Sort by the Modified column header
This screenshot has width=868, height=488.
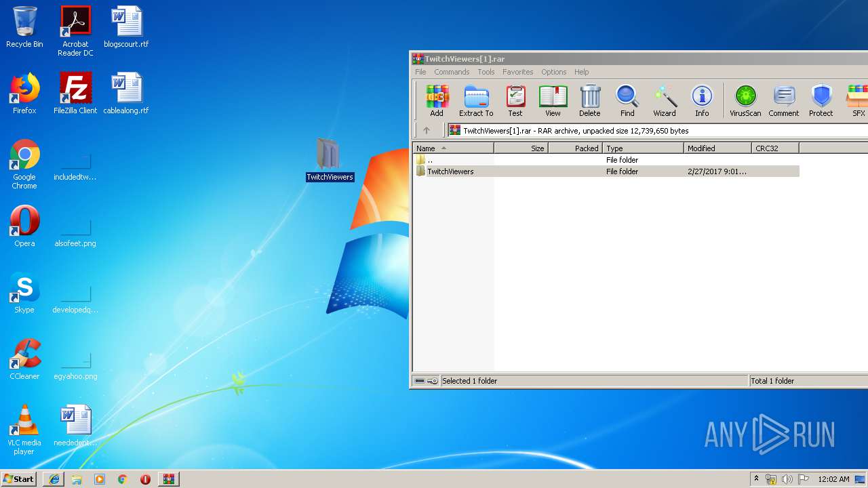pyautogui.click(x=717, y=148)
